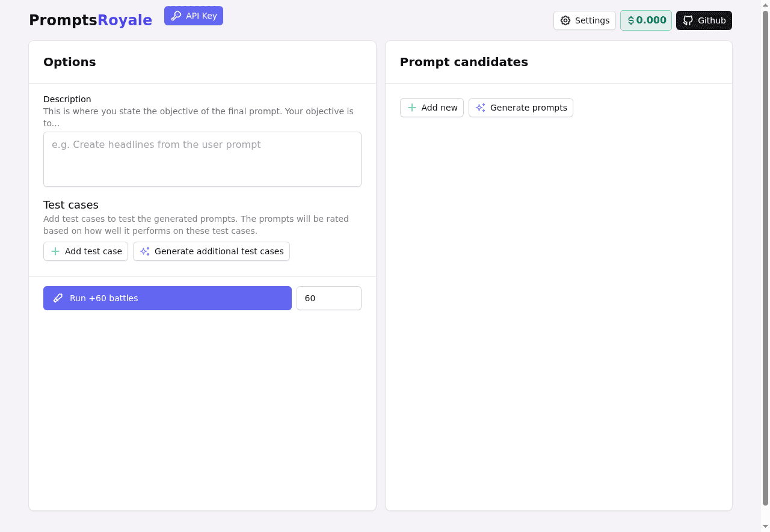Click the Generate prompts button label

click(x=528, y=108)
